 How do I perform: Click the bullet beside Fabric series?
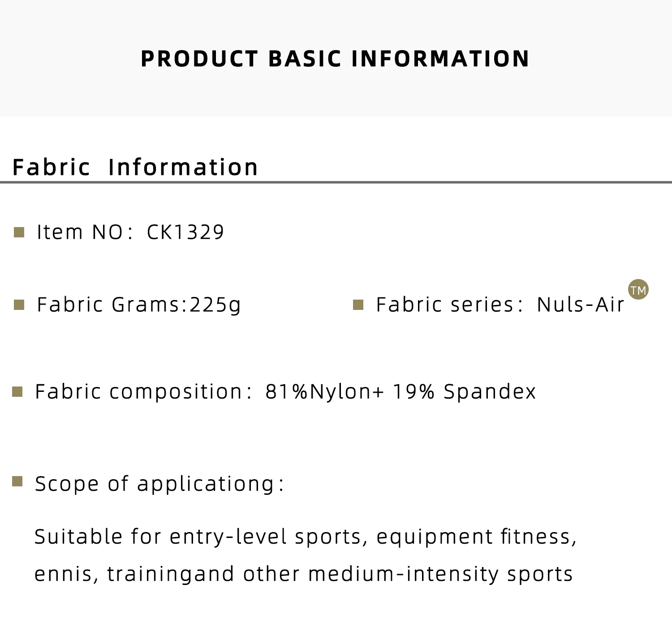pos(358,305)
